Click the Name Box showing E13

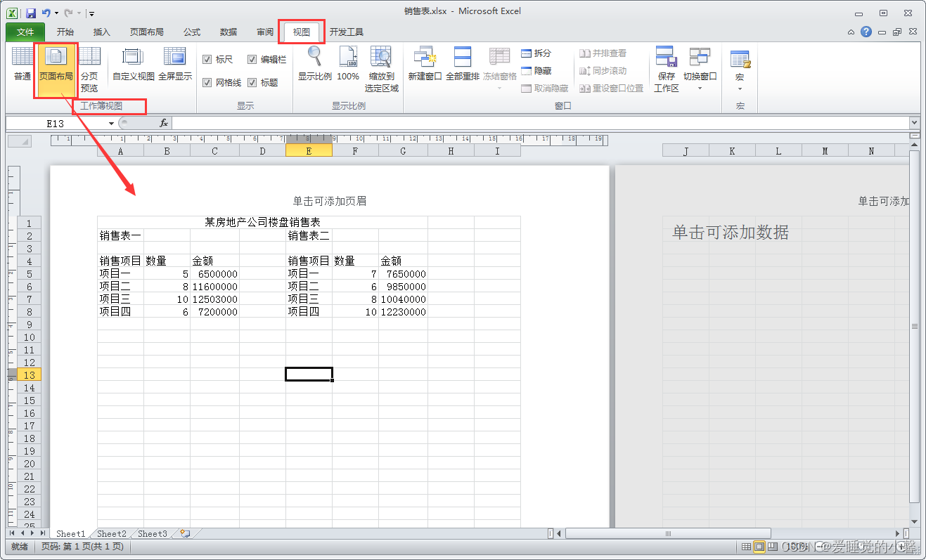coord(56,123)
